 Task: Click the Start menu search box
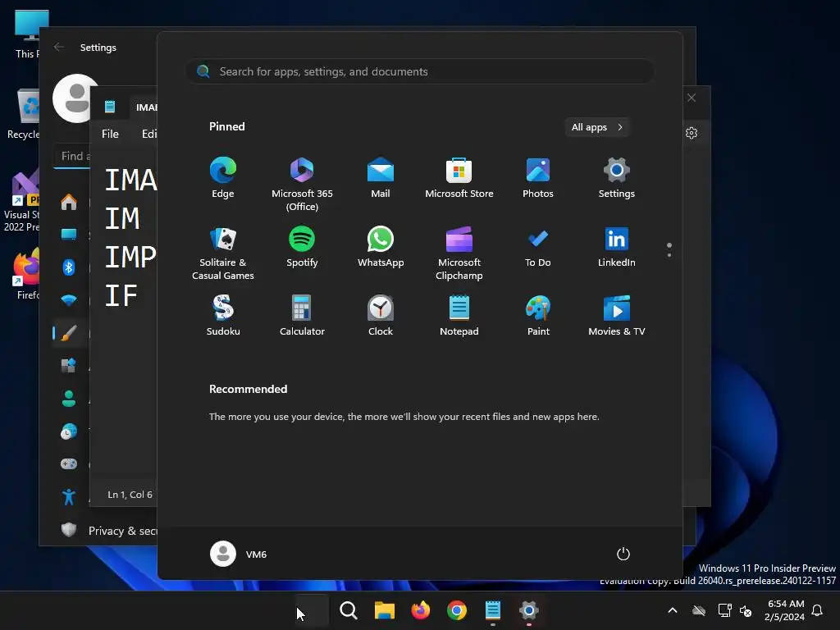(420, 72)
